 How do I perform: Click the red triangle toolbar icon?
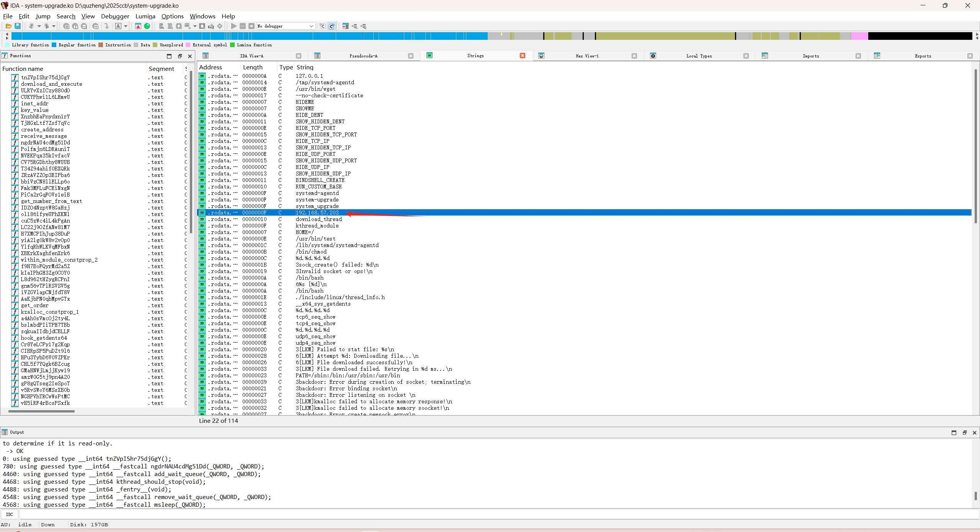click(138, 26)
